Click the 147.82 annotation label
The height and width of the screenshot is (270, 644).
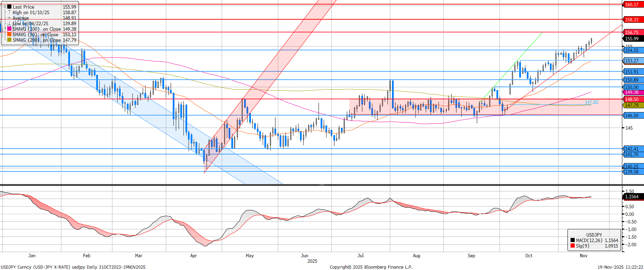click(x=591, y=102)
